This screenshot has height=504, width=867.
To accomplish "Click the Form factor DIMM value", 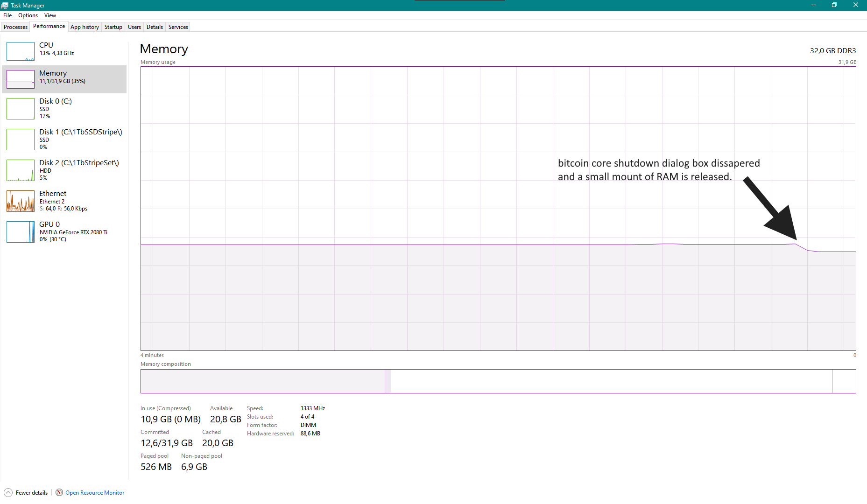I will pos(308,425).
